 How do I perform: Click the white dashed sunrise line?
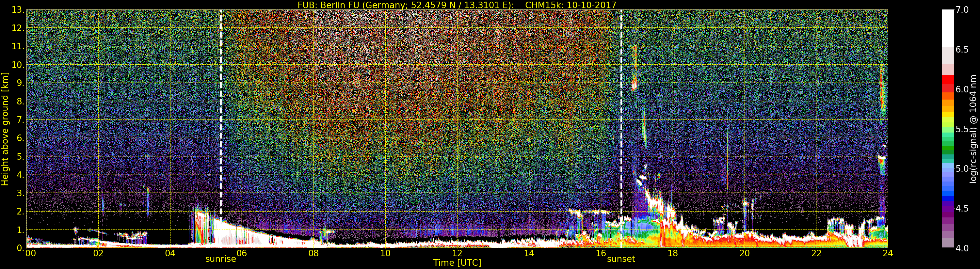click(x=221, y=116)
